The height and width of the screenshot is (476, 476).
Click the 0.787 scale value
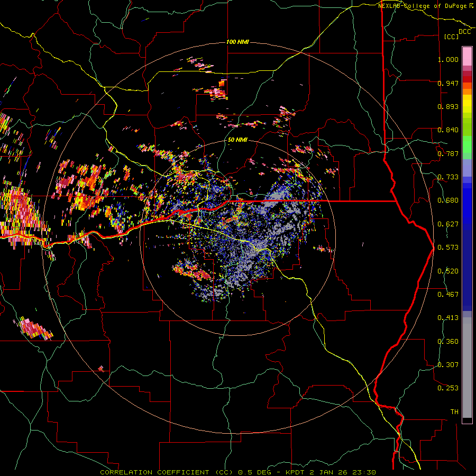(x=448, y=153)
